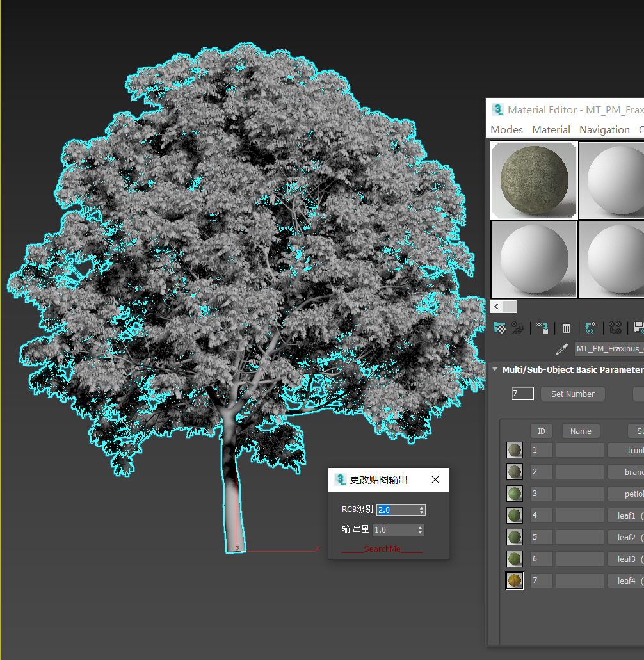Open the Material menu
Image resolution: width=644 pixels, height=660 pixels.
tap(551, 130)
